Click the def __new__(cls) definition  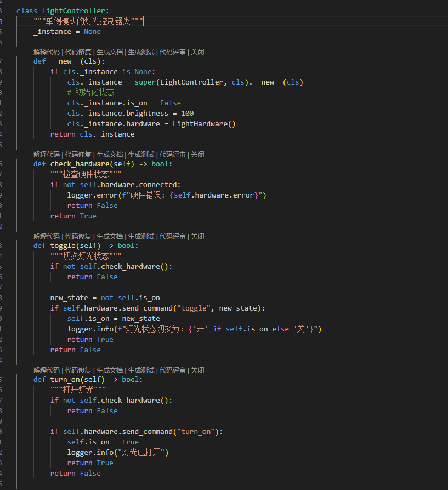69,61
